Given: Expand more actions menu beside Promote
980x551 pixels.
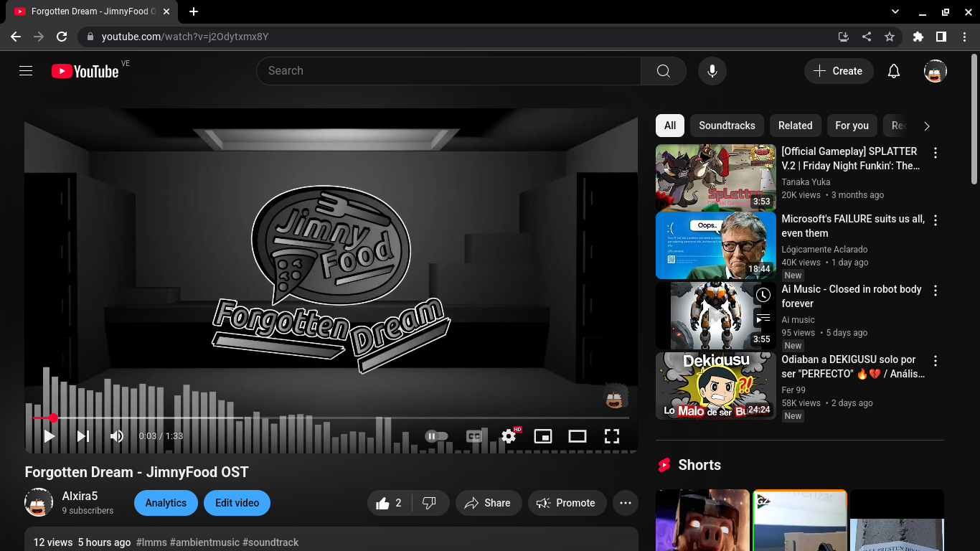Looking at the screenshot, I should click(625, 503).
